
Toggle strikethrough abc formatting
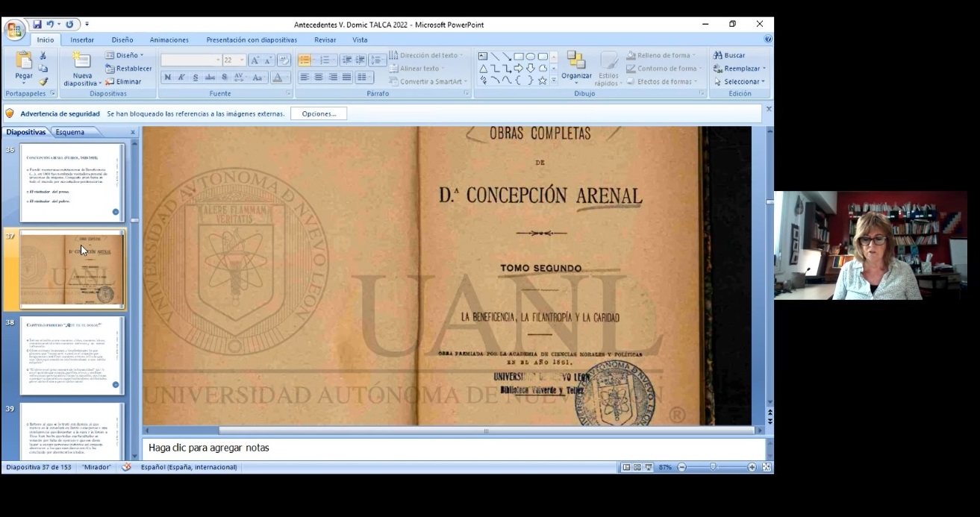point(210,78)
